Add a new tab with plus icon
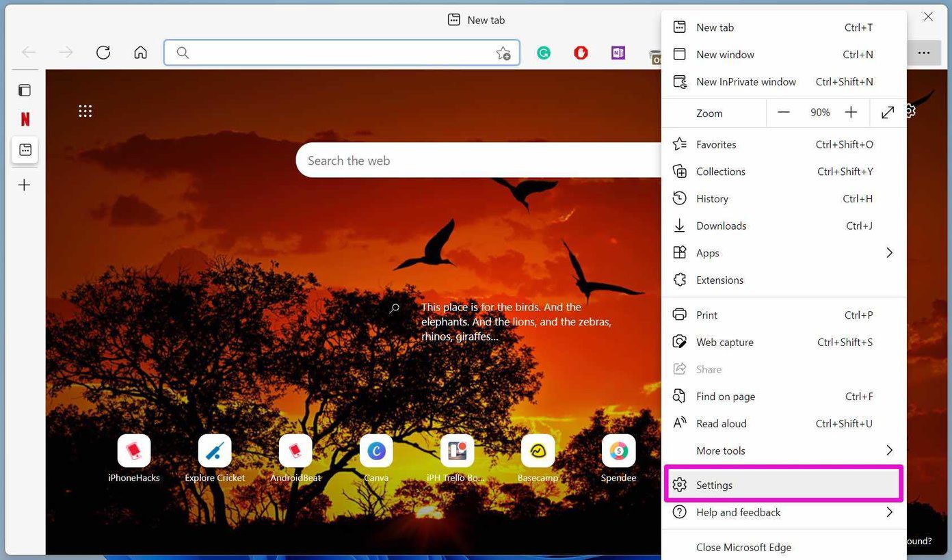 pyautogui.click(x=25, y=185)
